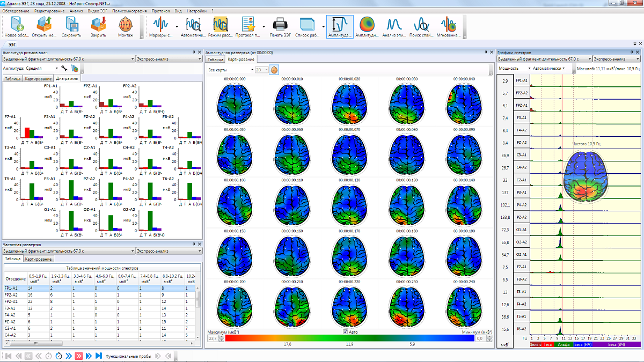644x362 pixels.
Task: Start Новое обследование from the toolbar
Action: [17, 27]
